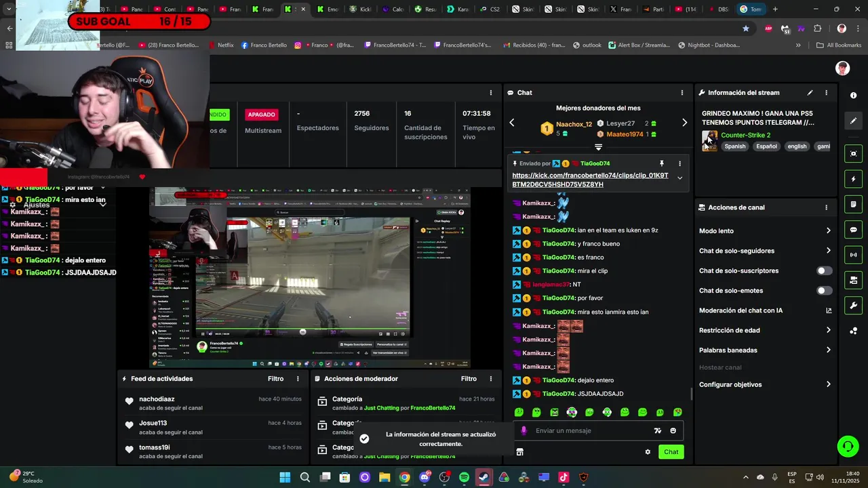Expand Modo lento settings
Image resolution: width=868 pixels, height=488 pixels.
coord(765,231)
